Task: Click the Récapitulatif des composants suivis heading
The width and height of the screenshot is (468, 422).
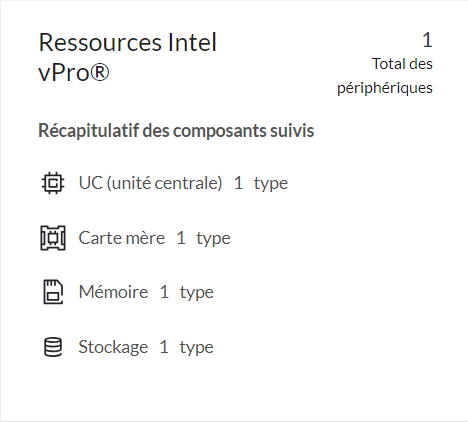Action: (176, 130)
